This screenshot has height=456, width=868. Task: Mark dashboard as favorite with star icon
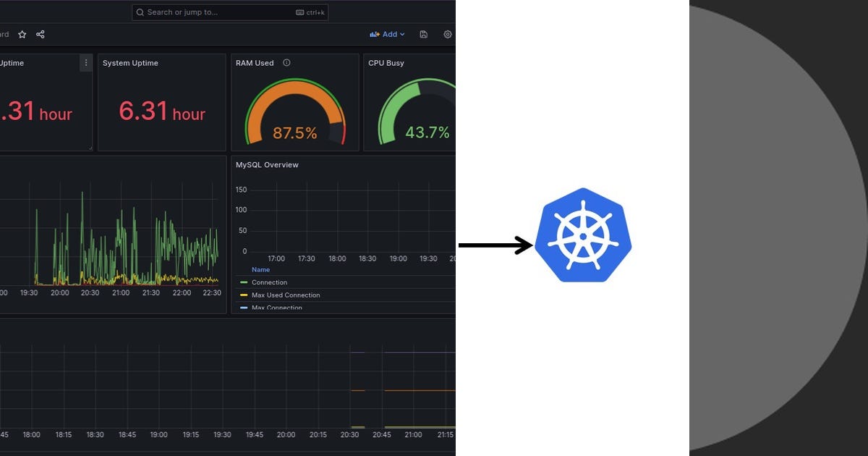coord(22,34)
